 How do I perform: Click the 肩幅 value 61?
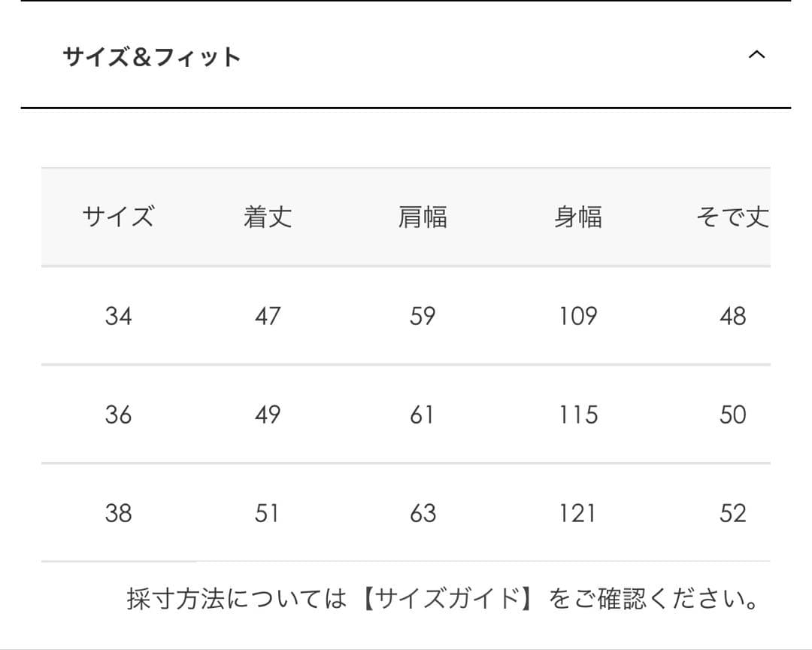click(422, 415)
